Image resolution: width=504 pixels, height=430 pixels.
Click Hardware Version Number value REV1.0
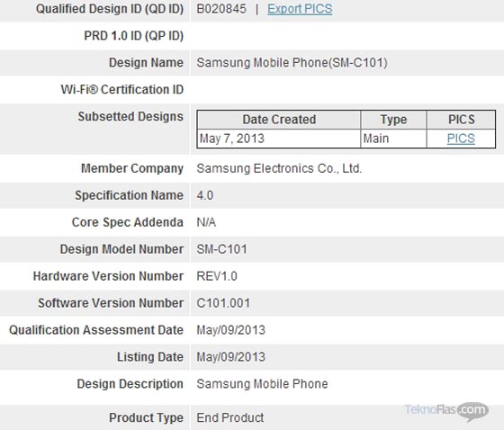pos(217,276)
